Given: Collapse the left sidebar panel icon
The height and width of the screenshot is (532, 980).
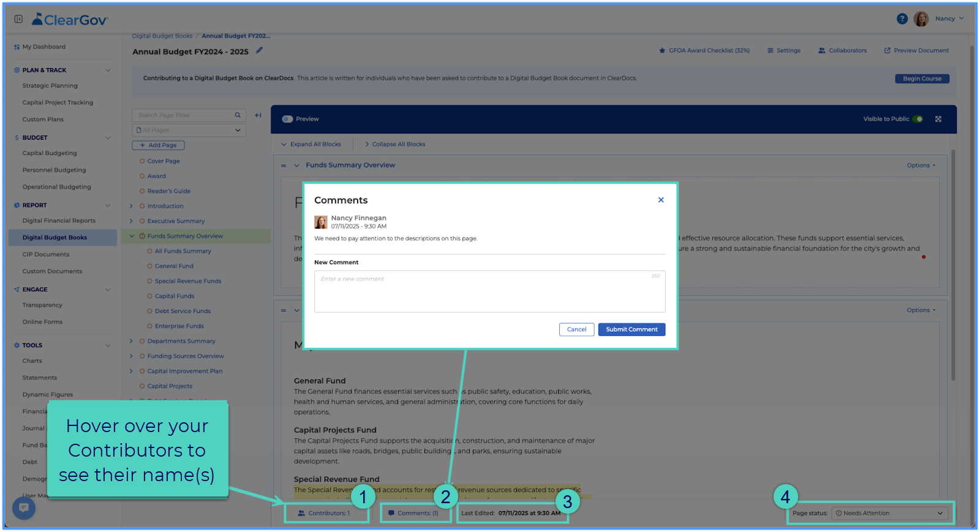Looking at the screenshot, I should tap(18, 19).
